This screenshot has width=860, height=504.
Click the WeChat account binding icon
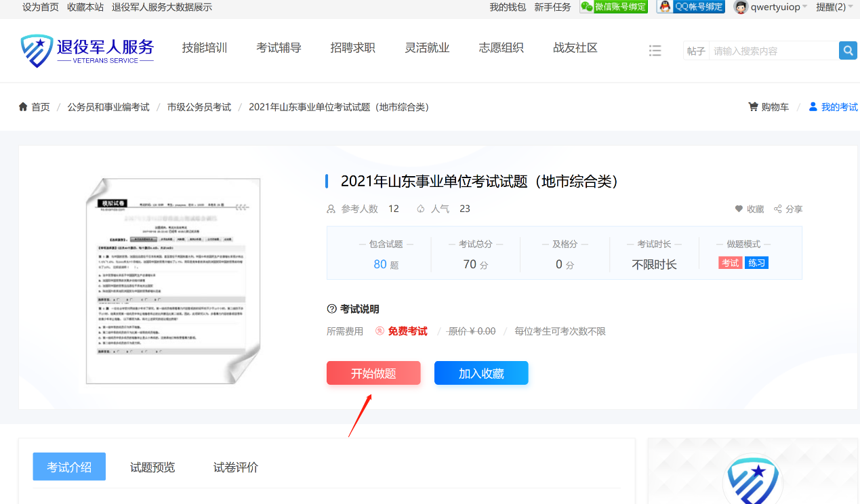613,7
